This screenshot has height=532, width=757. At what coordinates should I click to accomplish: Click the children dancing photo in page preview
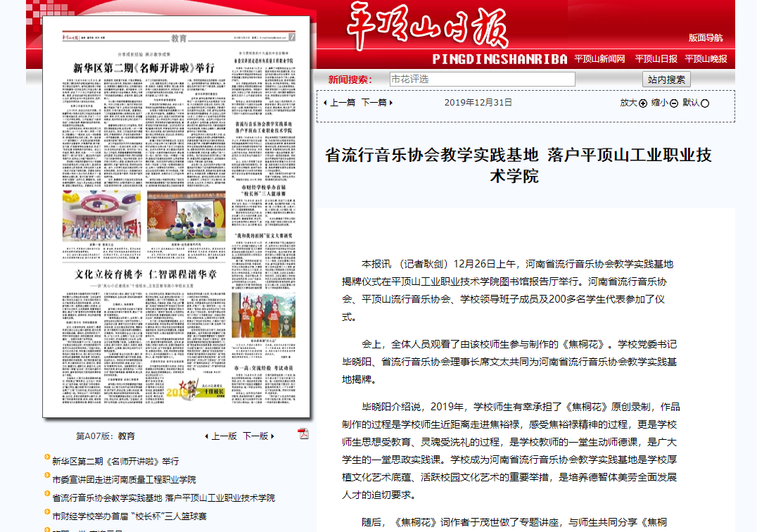click(101, 216)
